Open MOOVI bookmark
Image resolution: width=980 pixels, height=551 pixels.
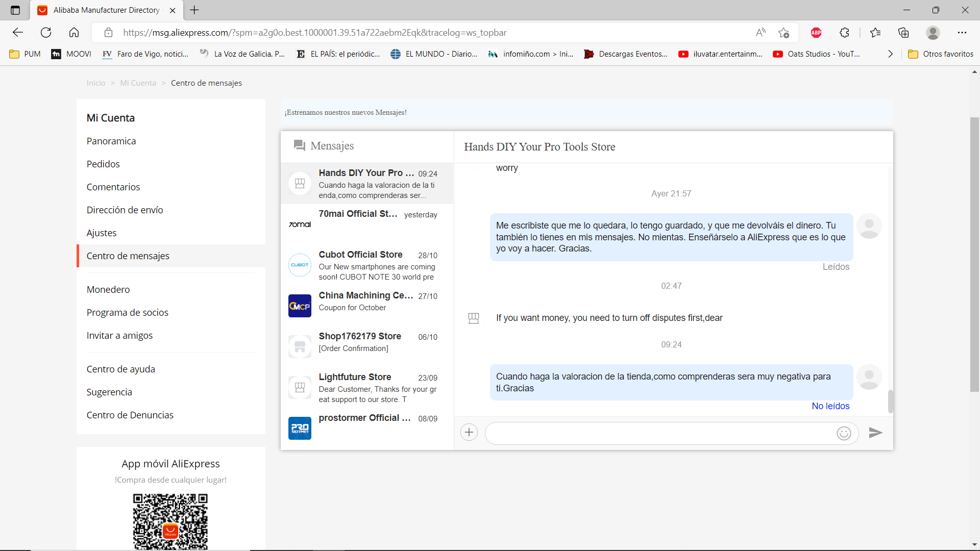click(71, 54)
